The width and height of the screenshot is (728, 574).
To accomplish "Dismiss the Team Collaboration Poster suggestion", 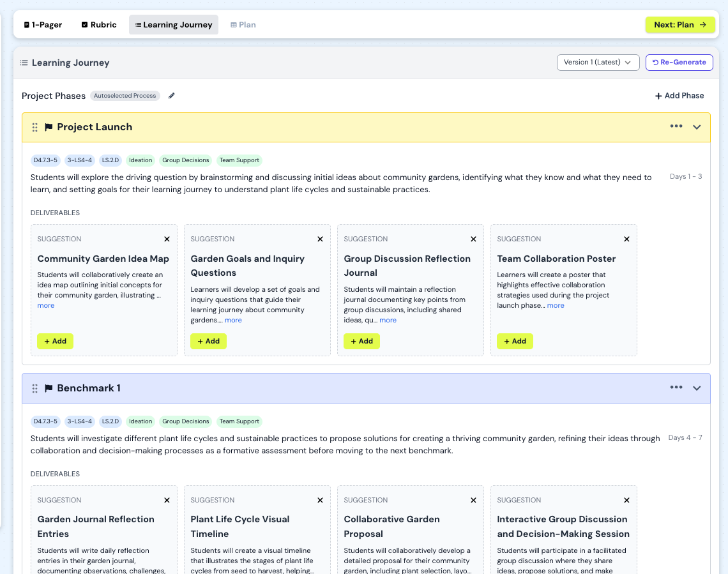I will (626, 239).
